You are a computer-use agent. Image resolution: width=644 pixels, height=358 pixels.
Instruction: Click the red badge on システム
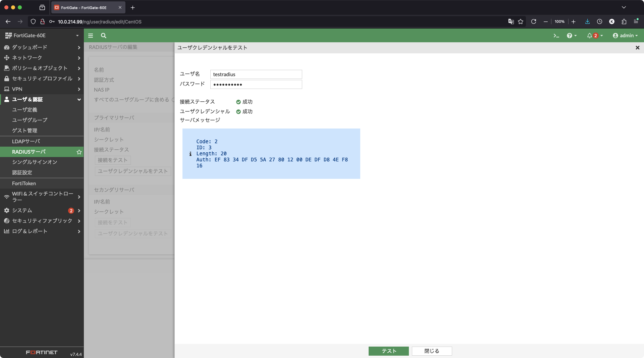click(71, 211)
